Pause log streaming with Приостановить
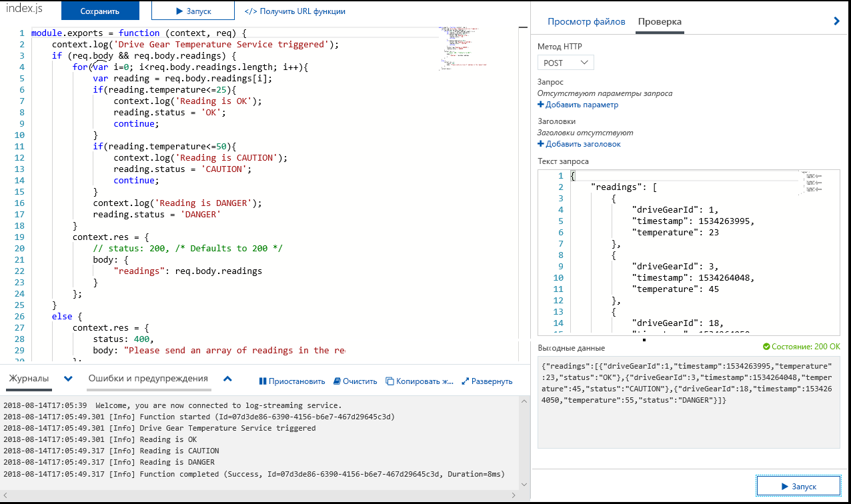Image resolution: width=851 pixels, height=504 pixels. pos(292,381)
